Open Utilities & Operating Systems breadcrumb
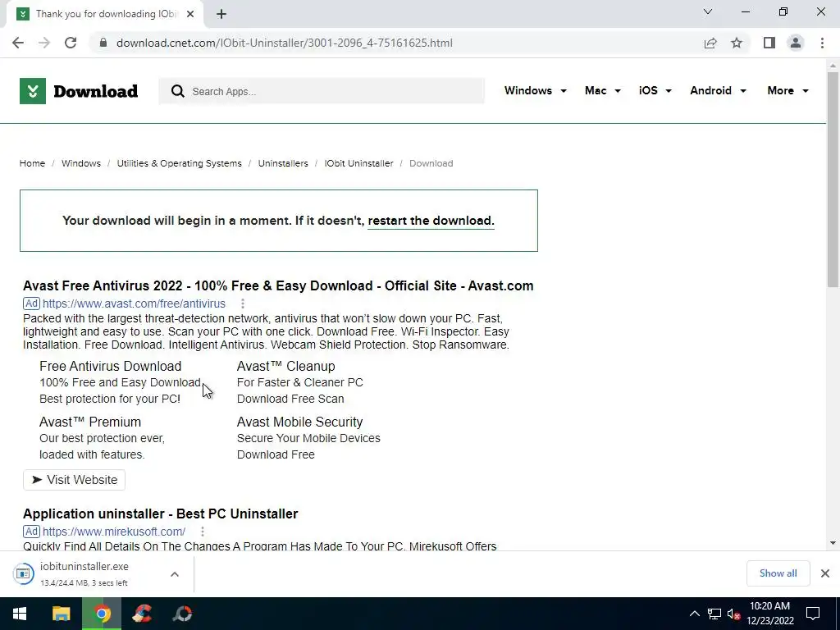Screen dimensions: 840x630 coord(180,163)
